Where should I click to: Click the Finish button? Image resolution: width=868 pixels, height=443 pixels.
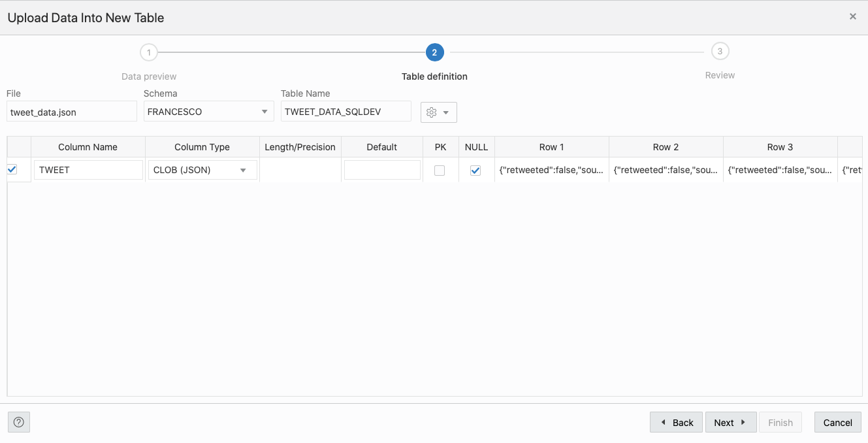pyautogui.click(x=780, y=423)
